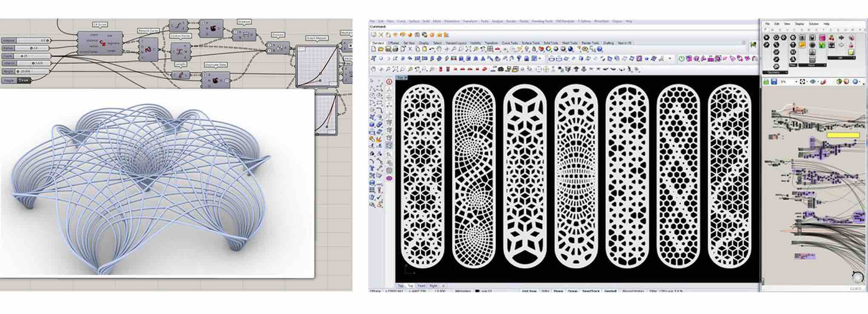Pick the green component icon in Input panel
This screenshot has width=868, height=314.
[x=822, y=45]
